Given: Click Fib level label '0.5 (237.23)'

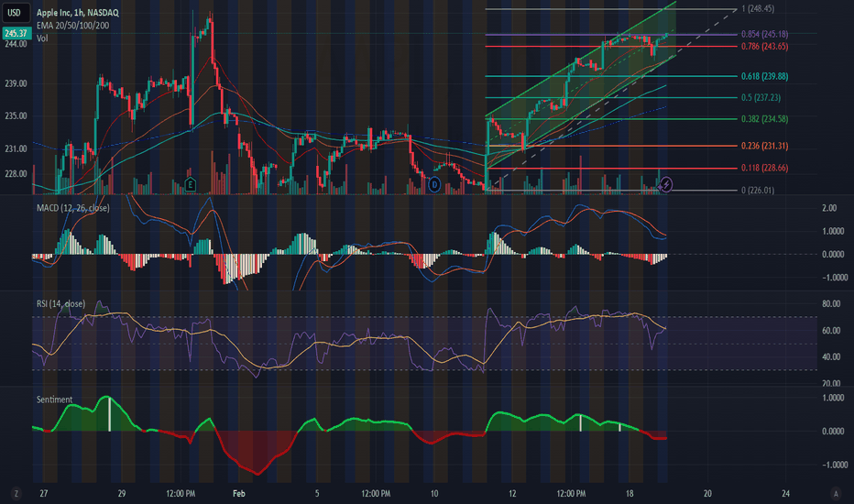Looking at the screenshot, I should click(761, 97).
